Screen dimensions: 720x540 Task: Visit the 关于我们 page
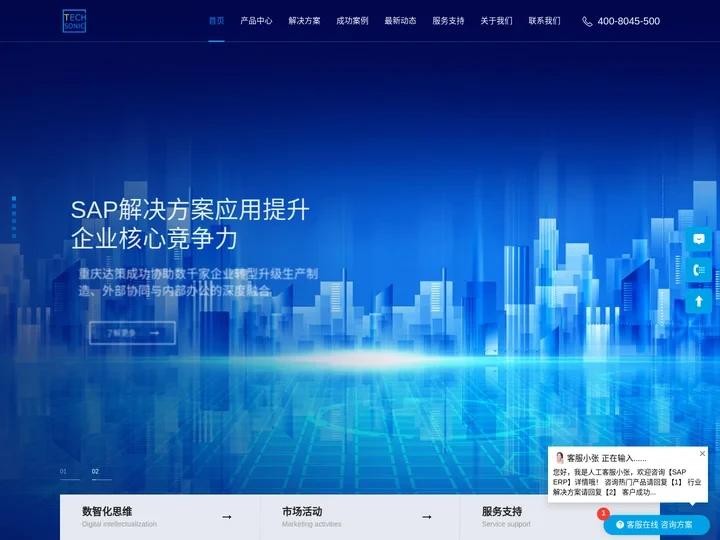point(496,21)
